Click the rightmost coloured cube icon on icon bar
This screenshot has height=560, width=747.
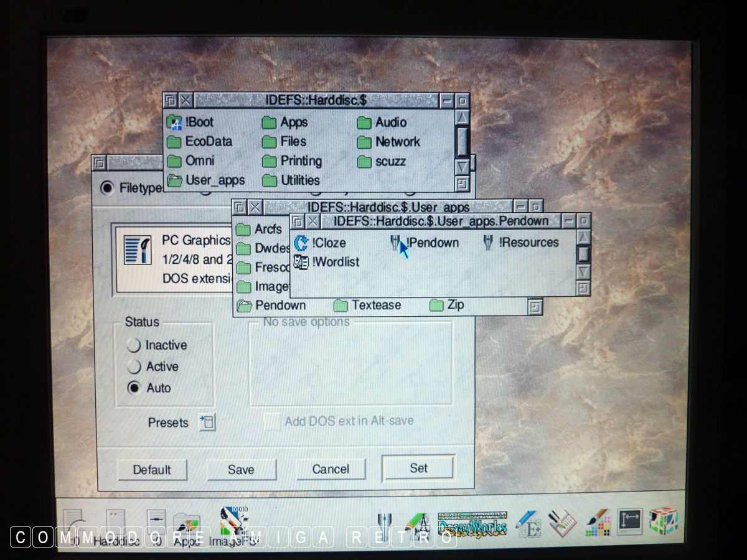pyautogui.click(x=662, y=522)
